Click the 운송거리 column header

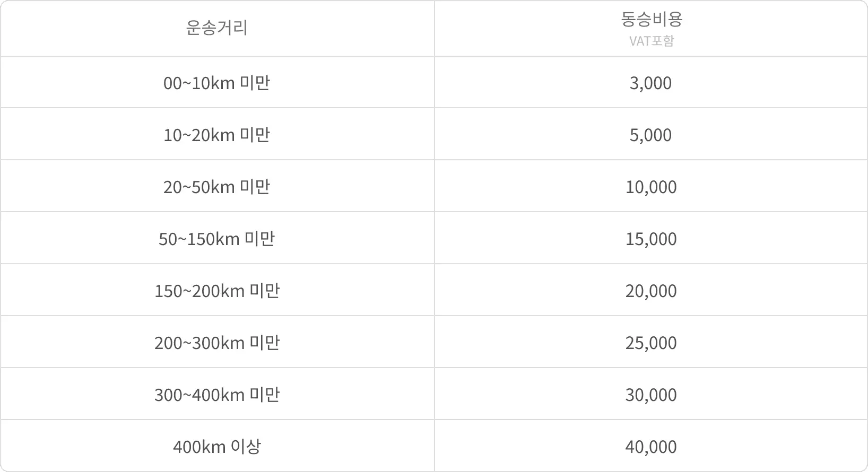tap(217, 28)
